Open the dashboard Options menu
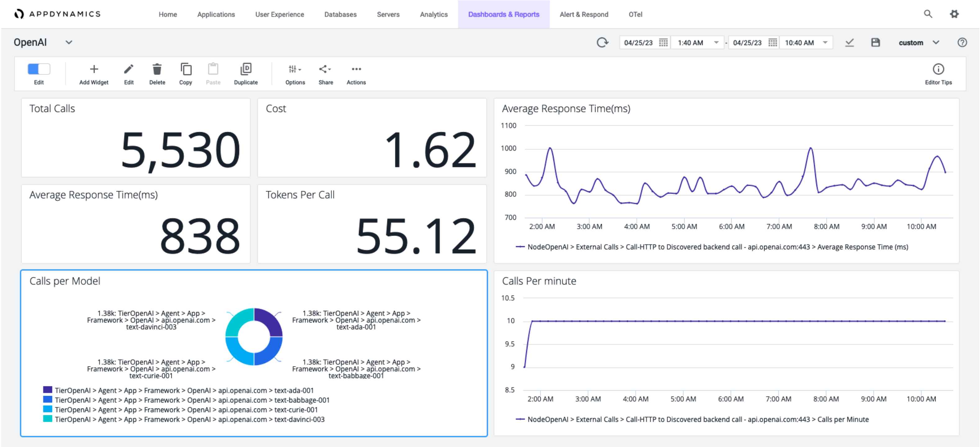This screenshot has height=447, width=980. tap(295, 74)
